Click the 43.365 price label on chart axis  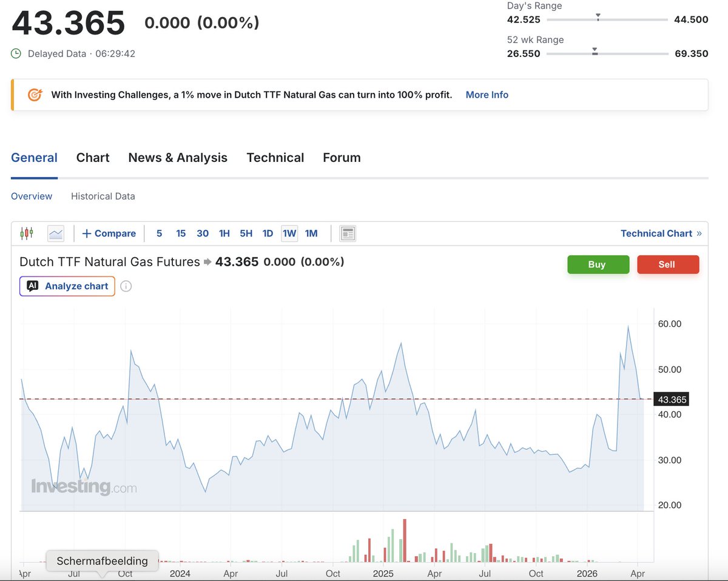(672, 400)
